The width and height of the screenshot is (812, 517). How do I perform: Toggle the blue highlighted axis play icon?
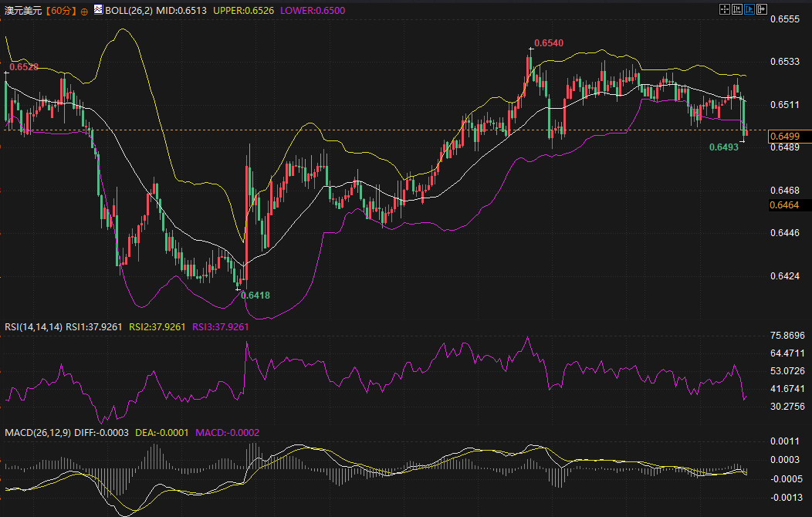749,9
